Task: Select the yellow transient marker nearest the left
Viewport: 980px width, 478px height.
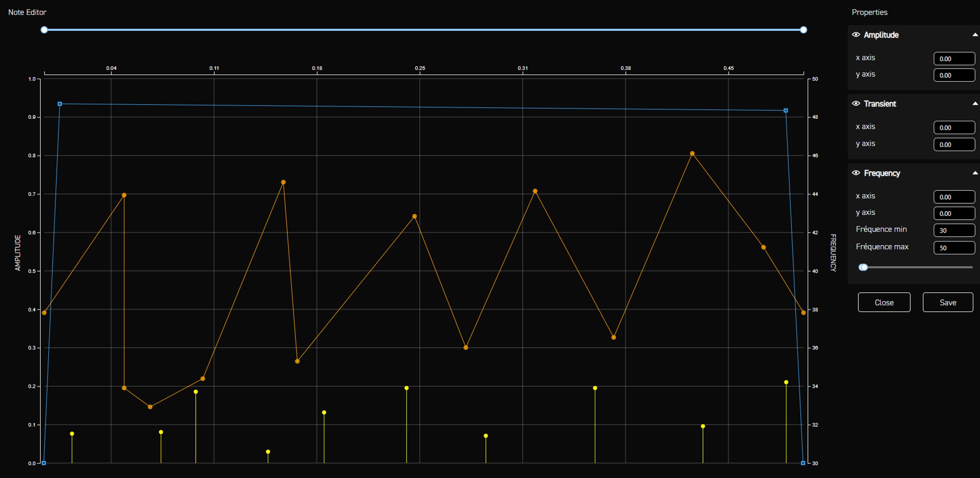Action: tap(72, 433)
